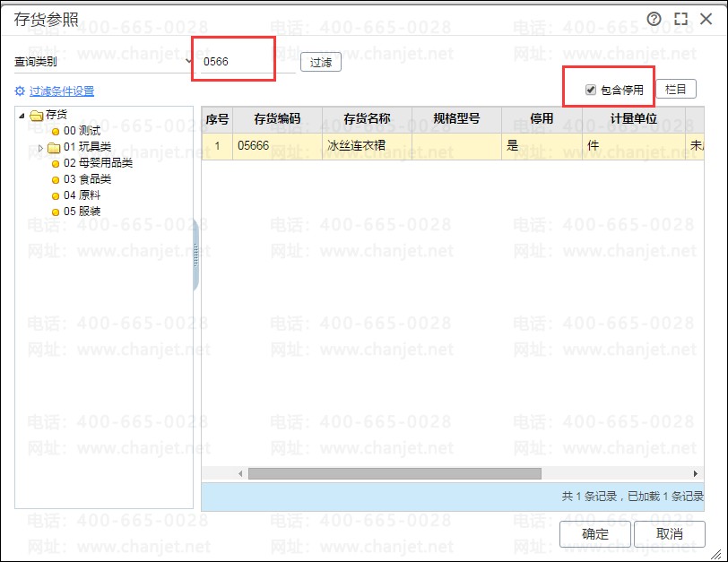Click the 确定 confirm button
The image size is (728, 562).
[594, 533]
